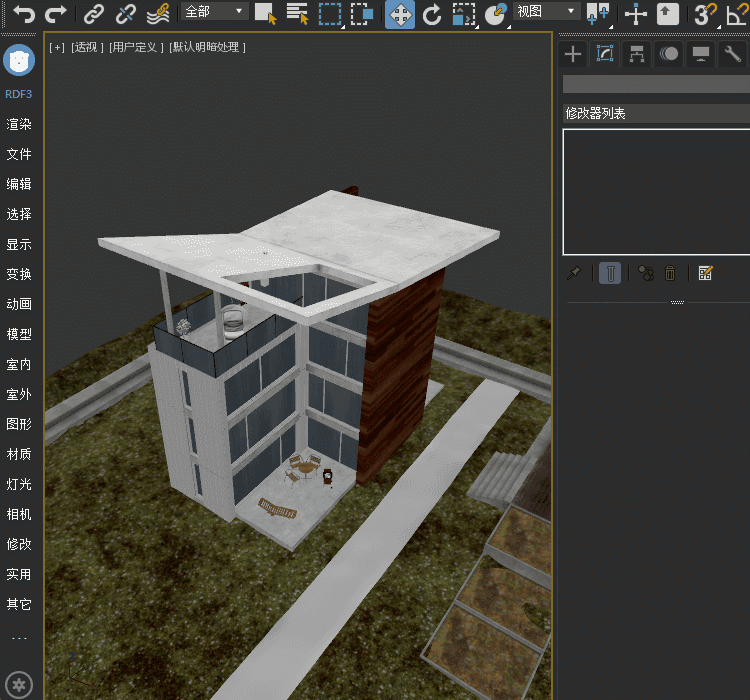Activate the Select and Rotate tool
The image size is (750, 700).
(x=432, y=14)
